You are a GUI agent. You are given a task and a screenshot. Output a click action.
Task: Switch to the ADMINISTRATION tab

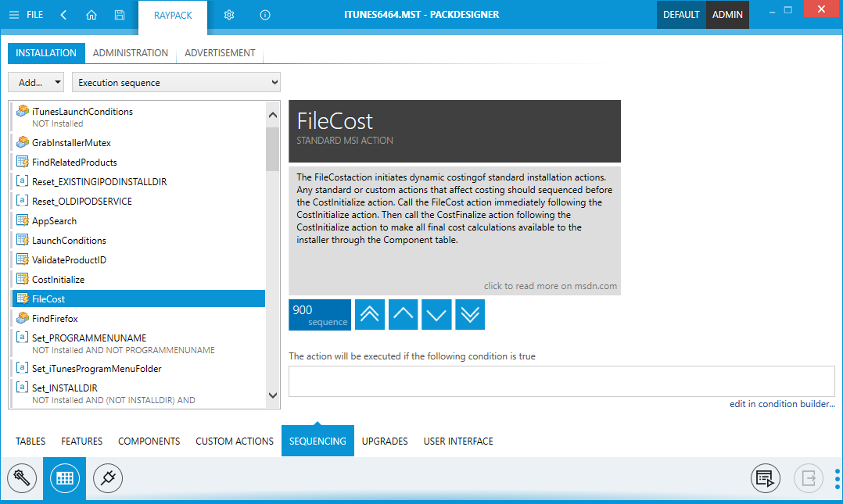(x=130, y=53)
